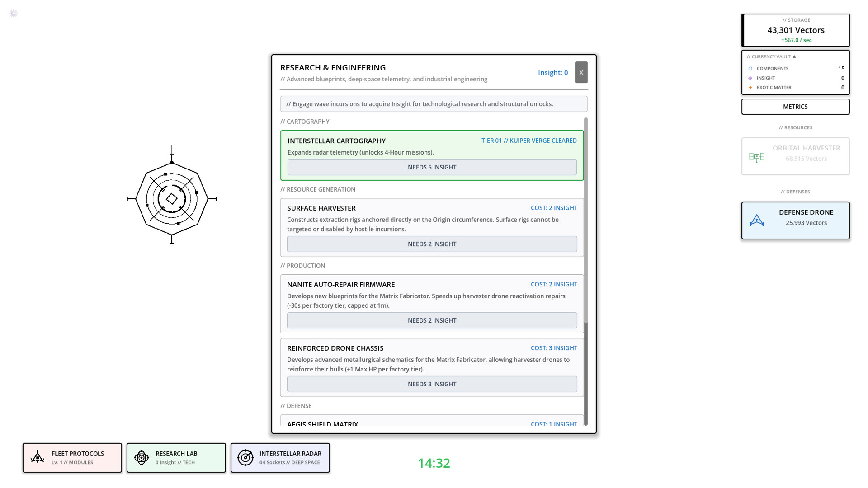
Task: Click the central station diamond core
Action: pos(172,199)
